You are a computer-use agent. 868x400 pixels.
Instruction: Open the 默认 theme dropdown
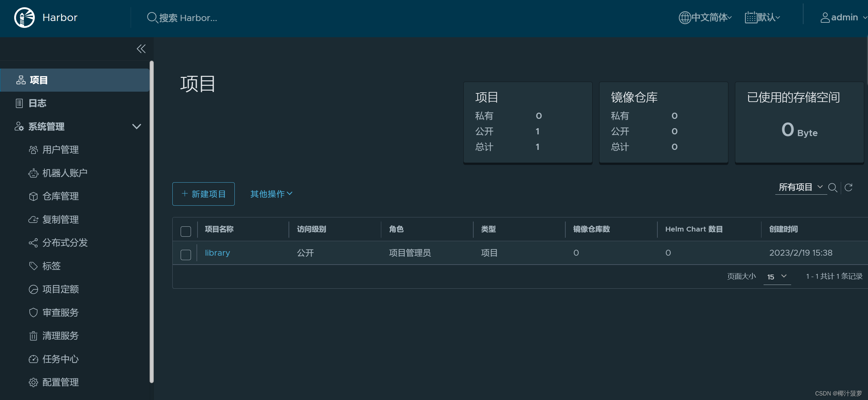[762, 18]
